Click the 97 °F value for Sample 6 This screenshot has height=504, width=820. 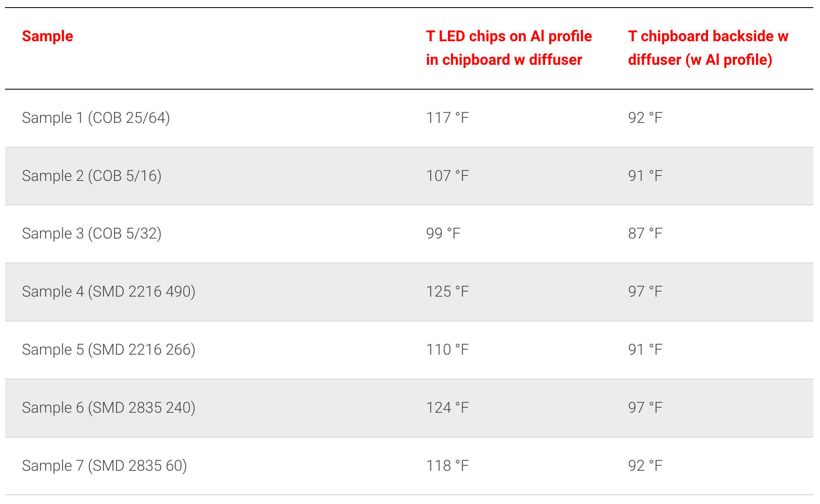645,408
